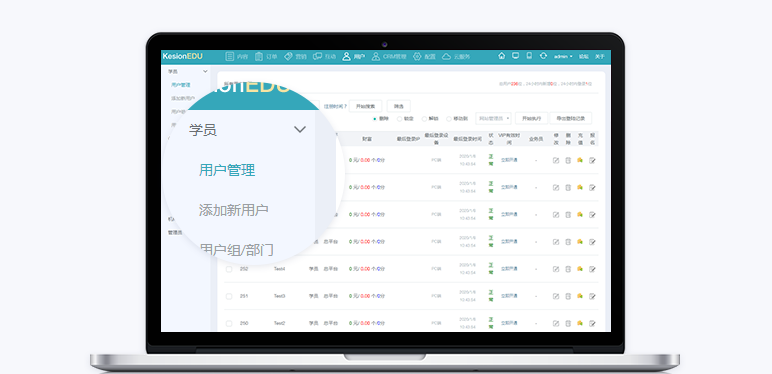Select the 删除 radio option
The width and height of the screenshot is (772, 374).
(375, 119)
